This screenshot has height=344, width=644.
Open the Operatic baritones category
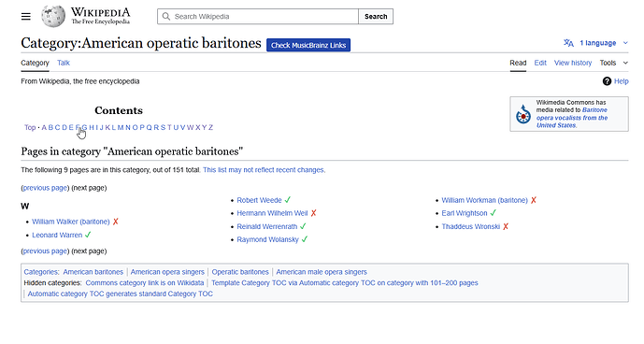(x=240, y=272)
